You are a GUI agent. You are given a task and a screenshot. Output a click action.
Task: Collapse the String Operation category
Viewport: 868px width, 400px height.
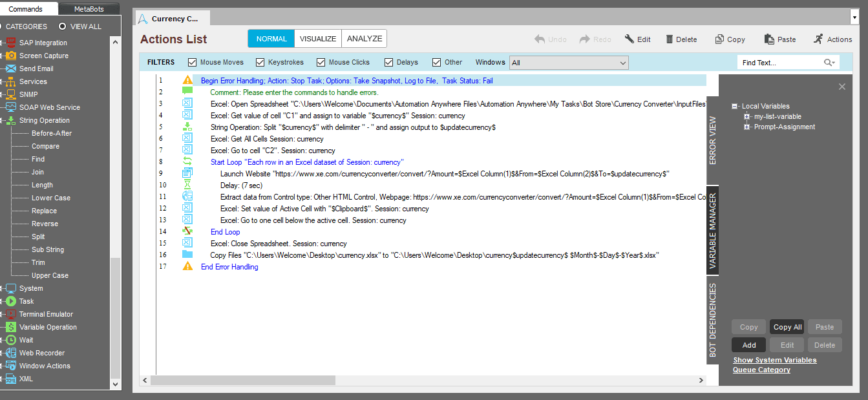(3, 120)
